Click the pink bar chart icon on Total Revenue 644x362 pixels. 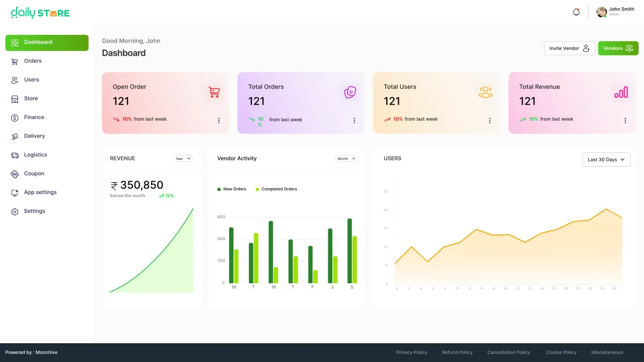[621, 92]
